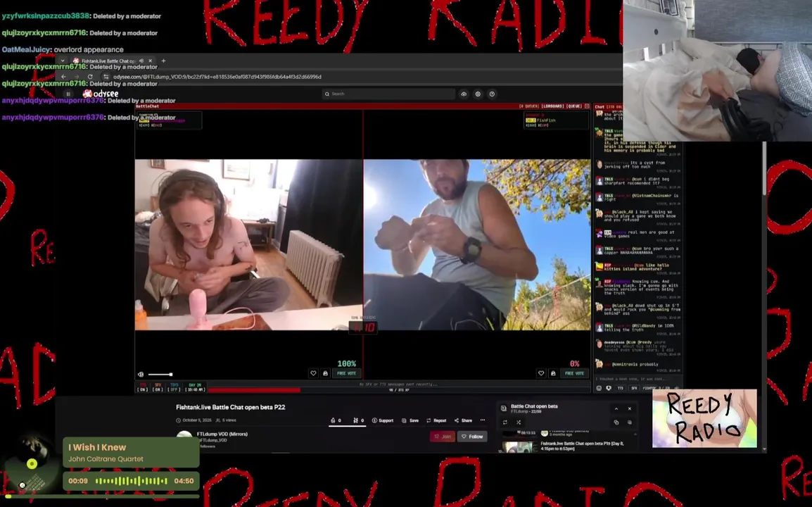
Task: Click the chat shield badge icon
Action: coord(609,388)
